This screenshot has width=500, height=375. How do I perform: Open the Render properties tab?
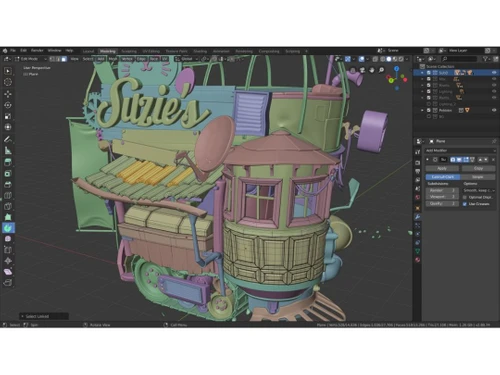click(x=418, y=163)
